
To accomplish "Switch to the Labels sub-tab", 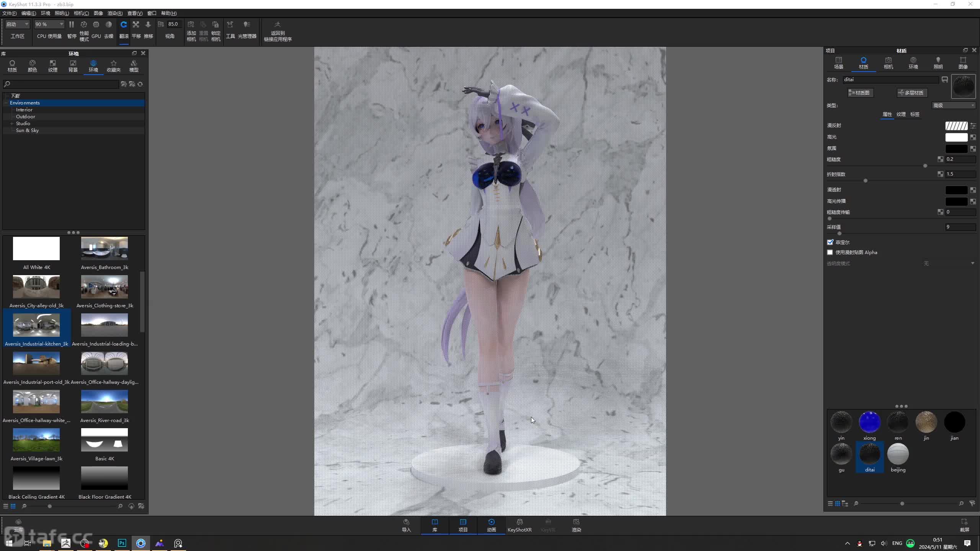I will [x=915, y=114].
